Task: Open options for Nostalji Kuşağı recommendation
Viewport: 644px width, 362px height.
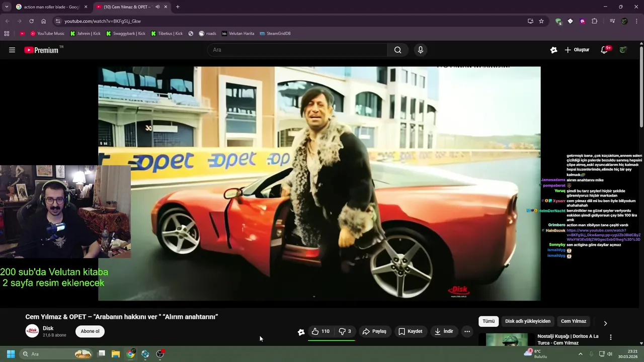Action: click(x=611, y=337)
